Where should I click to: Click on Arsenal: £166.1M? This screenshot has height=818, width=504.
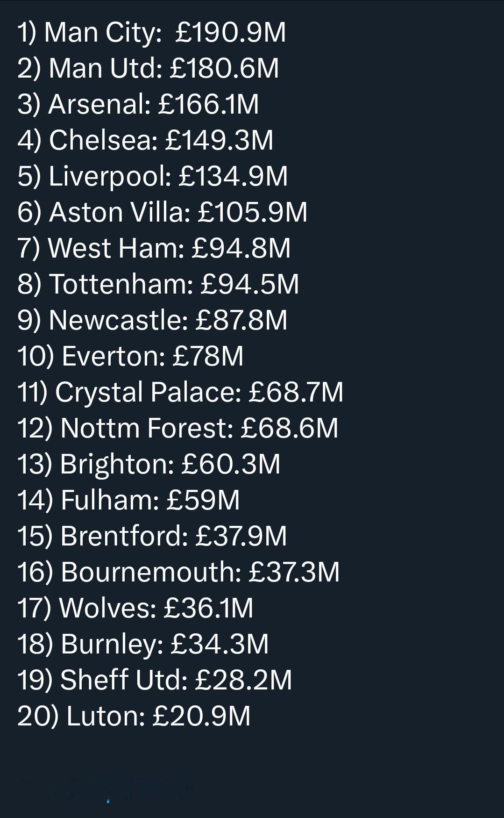tap(138, 105)
